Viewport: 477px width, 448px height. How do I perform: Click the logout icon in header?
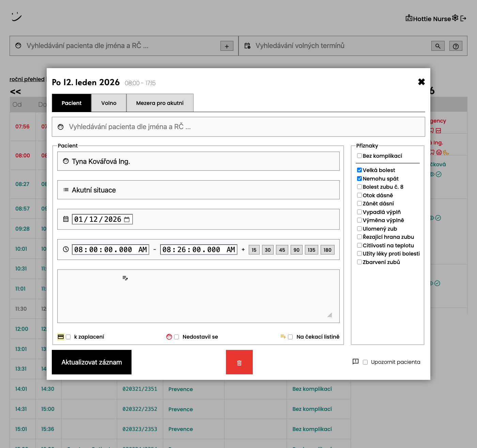pyautogui.click(x=463, y=18)
